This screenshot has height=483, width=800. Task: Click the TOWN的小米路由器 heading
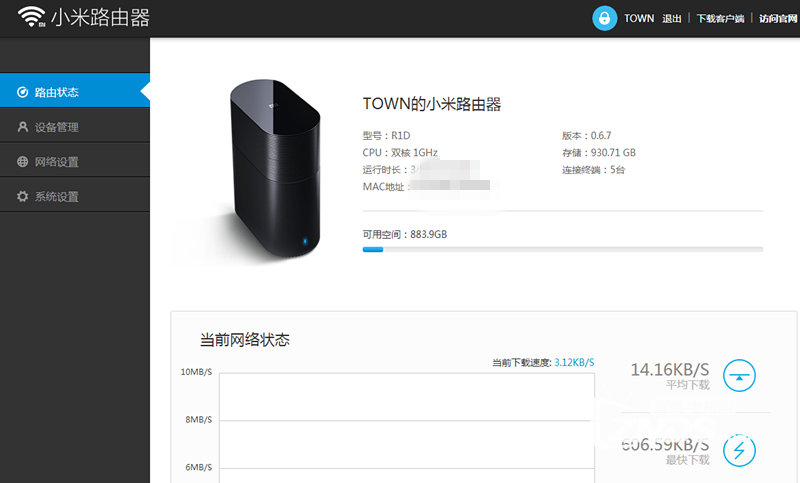coord(432,104)
